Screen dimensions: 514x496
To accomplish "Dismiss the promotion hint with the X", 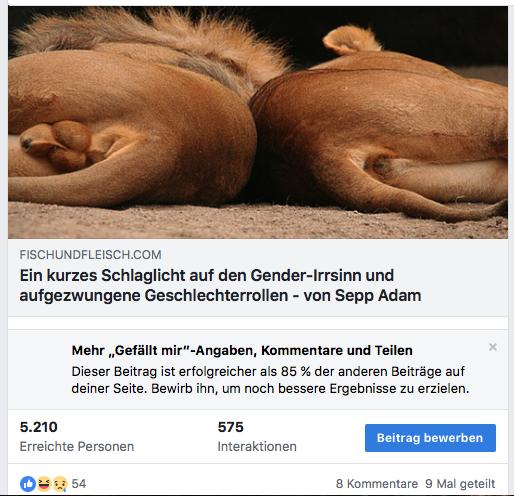I will (493, 347).
